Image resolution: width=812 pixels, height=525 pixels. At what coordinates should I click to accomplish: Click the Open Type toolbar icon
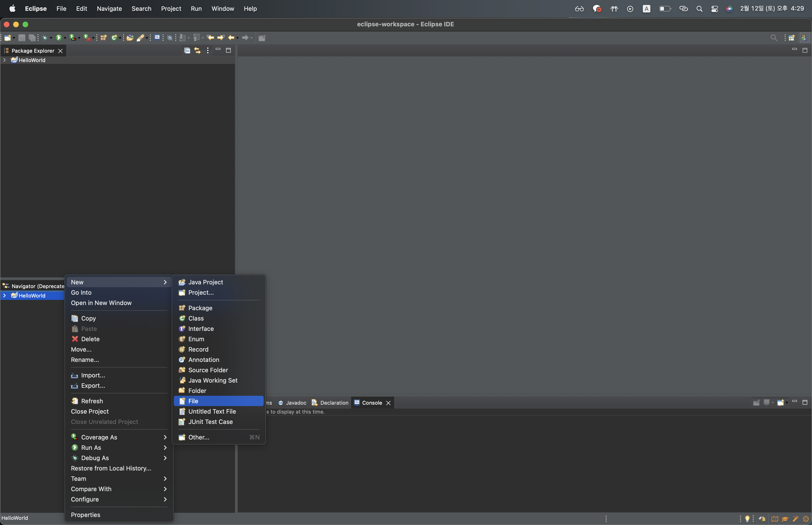point(130,38)
